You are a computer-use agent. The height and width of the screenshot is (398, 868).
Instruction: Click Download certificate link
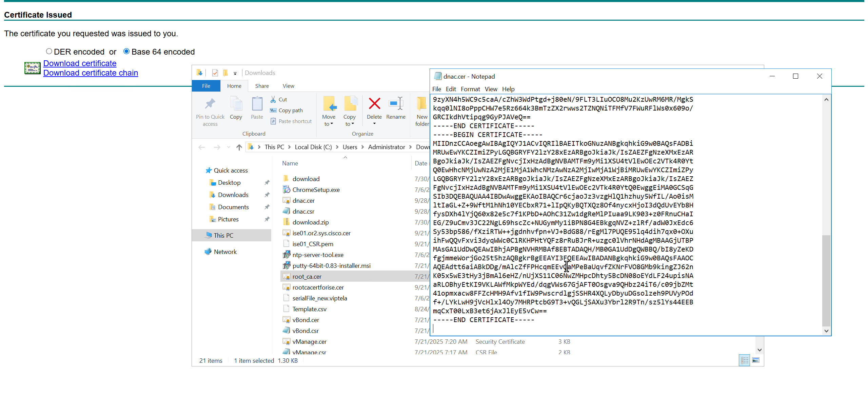click(80, 63)
